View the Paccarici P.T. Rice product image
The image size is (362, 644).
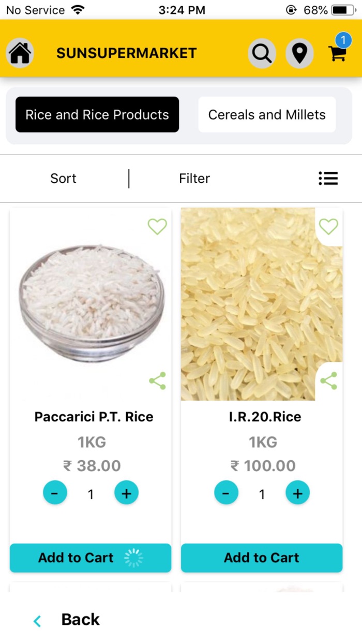90,303
